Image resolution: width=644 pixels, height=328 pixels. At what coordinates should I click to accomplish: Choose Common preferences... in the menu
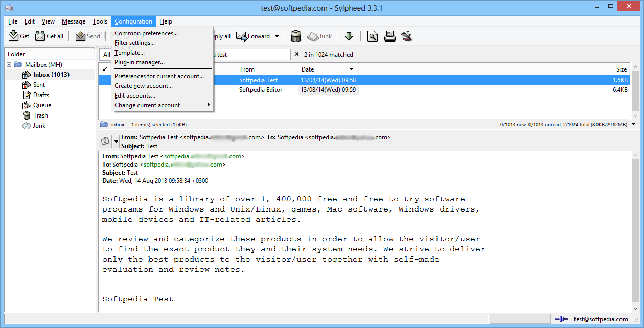[x=162, y=33]
